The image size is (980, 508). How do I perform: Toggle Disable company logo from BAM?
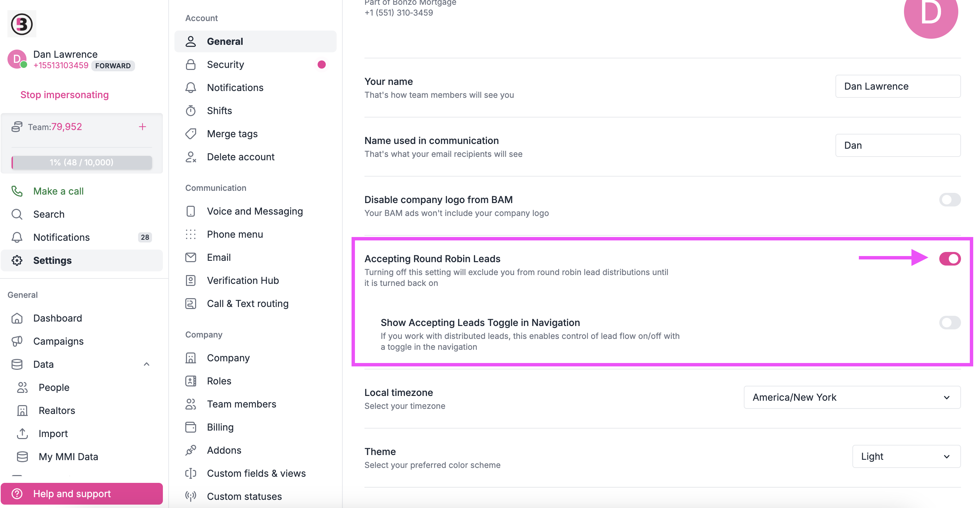point(949,200)
